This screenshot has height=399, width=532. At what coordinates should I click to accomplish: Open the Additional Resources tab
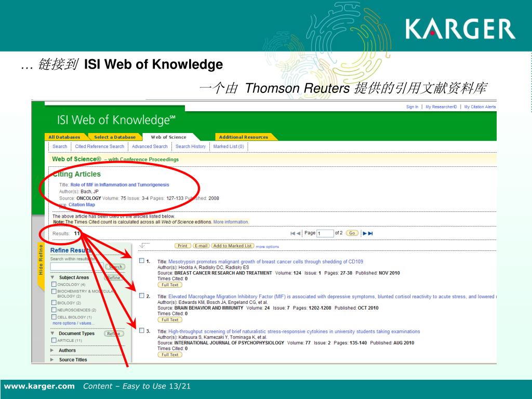tap(244, 137)
